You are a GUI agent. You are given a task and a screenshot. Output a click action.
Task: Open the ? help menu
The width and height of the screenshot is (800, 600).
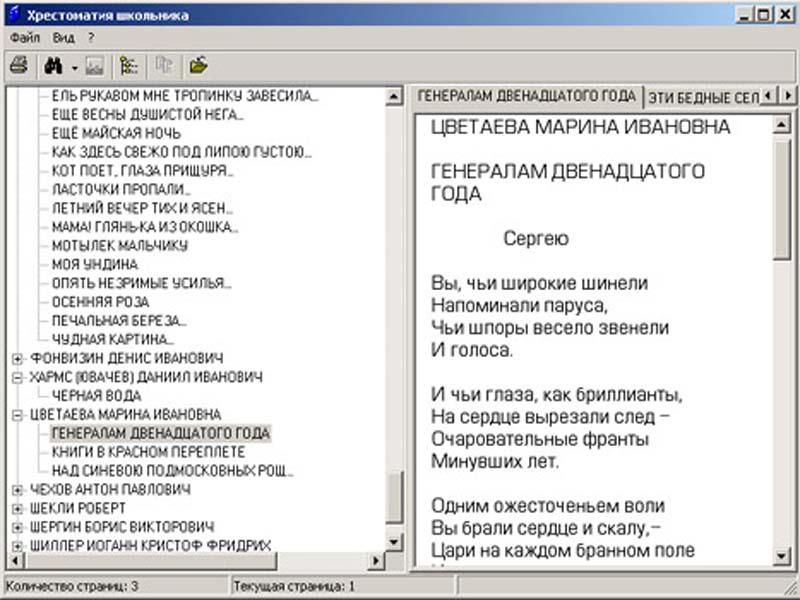(x=90, y=37)
